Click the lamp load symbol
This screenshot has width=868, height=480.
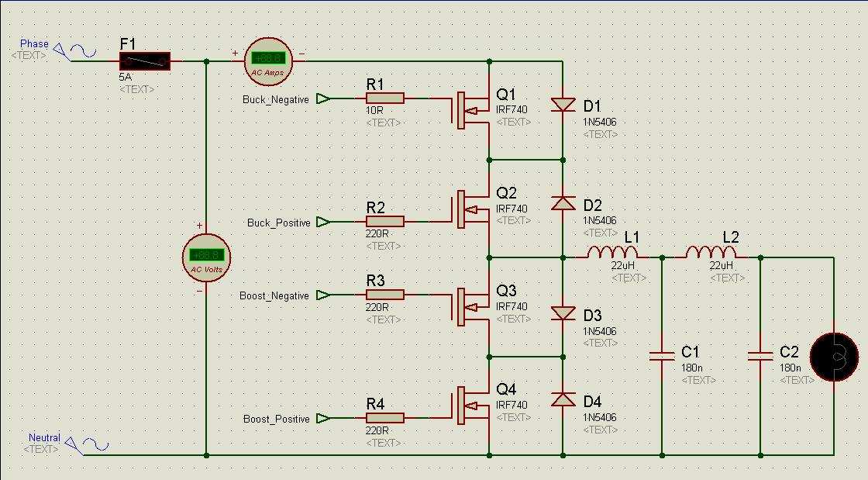[x=834, y=357]
